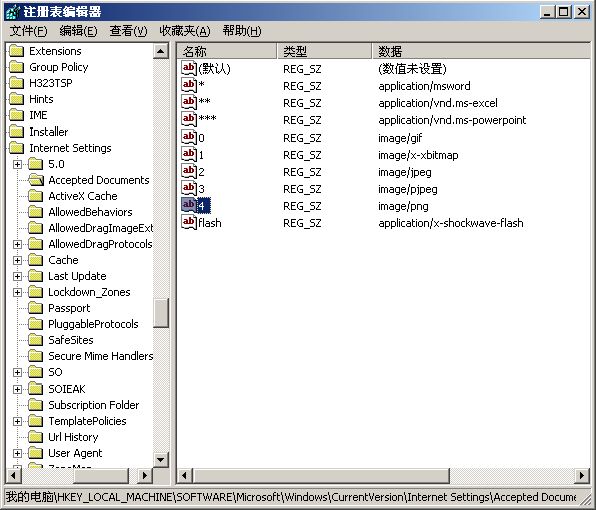Click the Hints folder icon
The image size is (596, 510).
(x=16, y=99)
